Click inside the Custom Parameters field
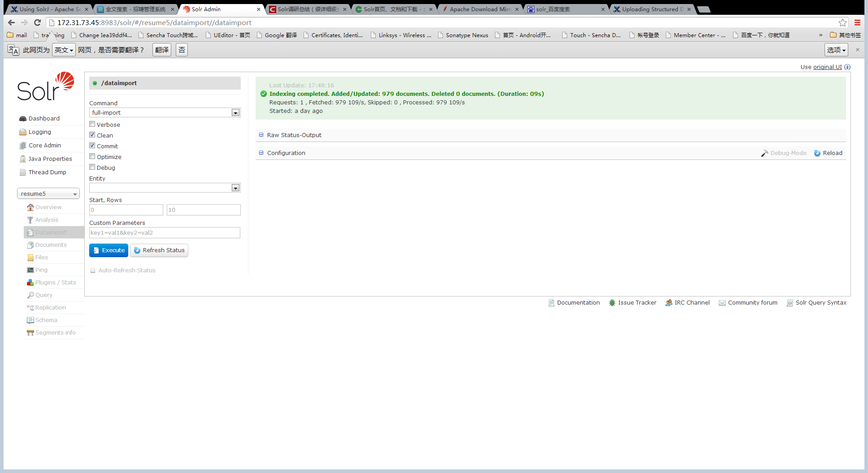This screenshot has width=868, height=473. [x=165, y=233]
